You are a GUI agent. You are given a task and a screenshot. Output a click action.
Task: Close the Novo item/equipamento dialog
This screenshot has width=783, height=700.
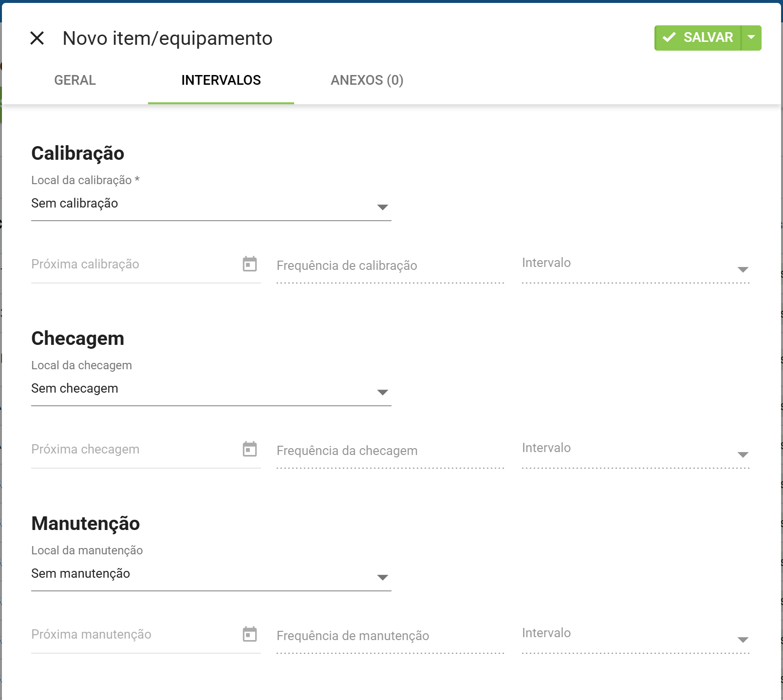(x=37, y=38)
